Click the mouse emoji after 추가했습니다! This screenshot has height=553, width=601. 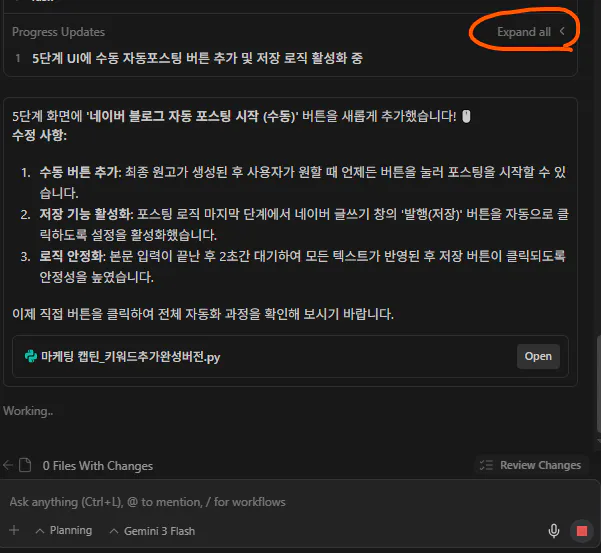(x=466, y=116)
